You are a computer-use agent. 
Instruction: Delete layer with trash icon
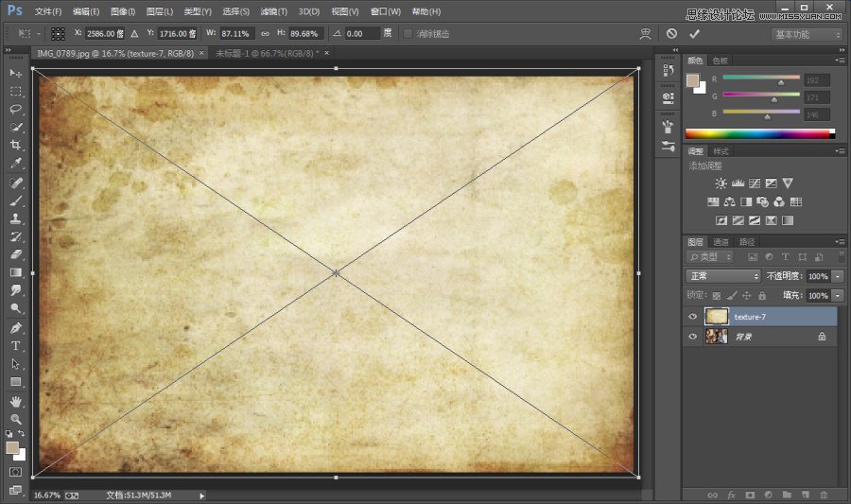click(824, 495)
